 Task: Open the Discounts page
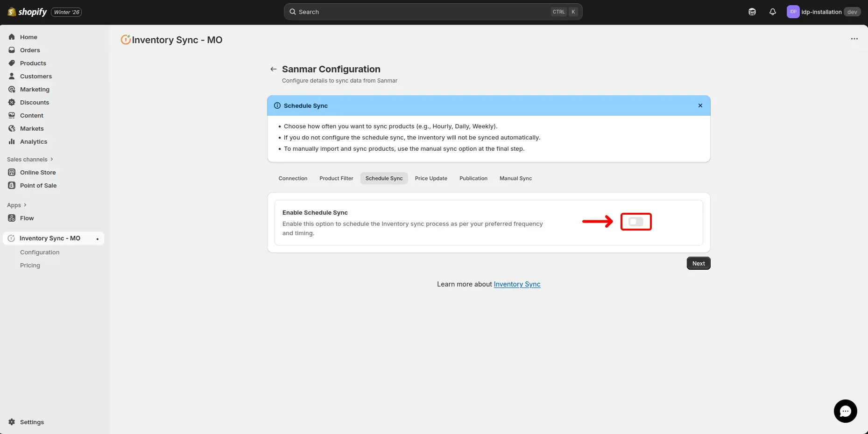[35, 102]
